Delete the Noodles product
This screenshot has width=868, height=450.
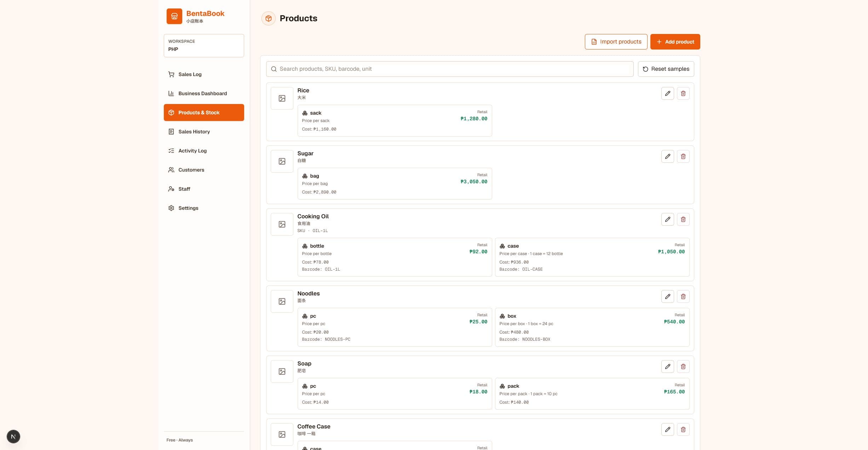pos(683,296)
